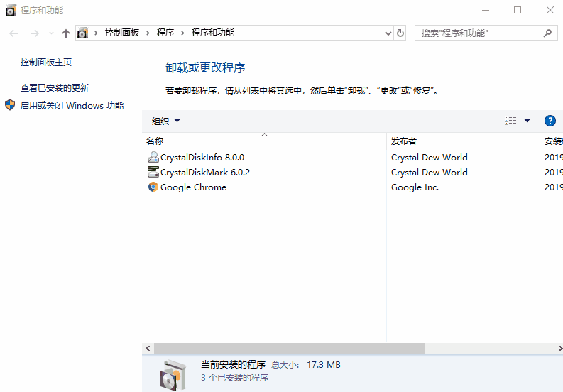Click 程序 breadcrumb segment

[x=165, y=33]
